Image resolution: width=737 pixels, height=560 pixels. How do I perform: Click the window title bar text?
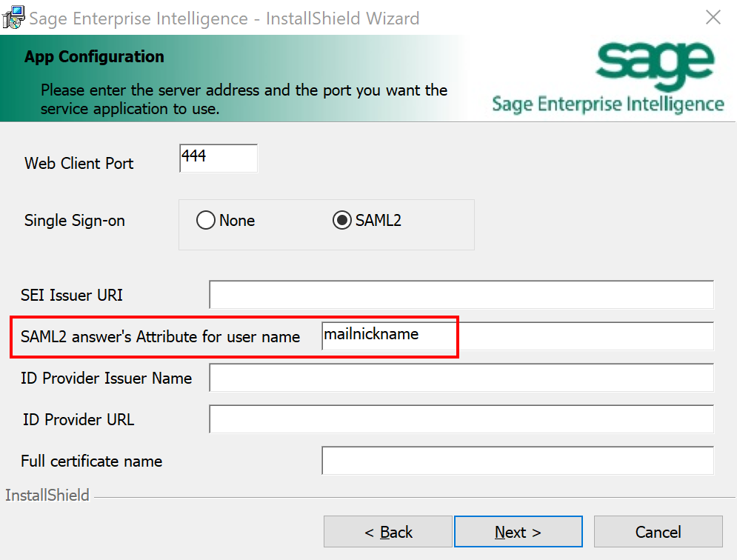(x=224, y=18)
